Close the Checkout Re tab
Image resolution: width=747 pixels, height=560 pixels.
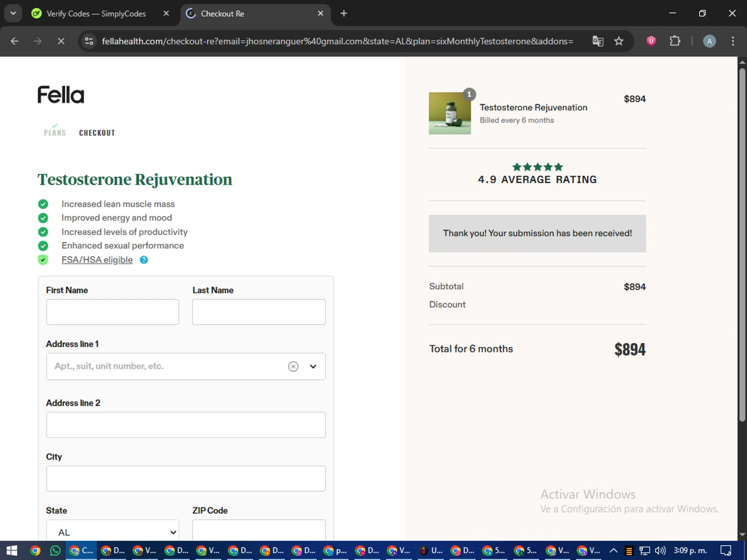tap(321, 13)
